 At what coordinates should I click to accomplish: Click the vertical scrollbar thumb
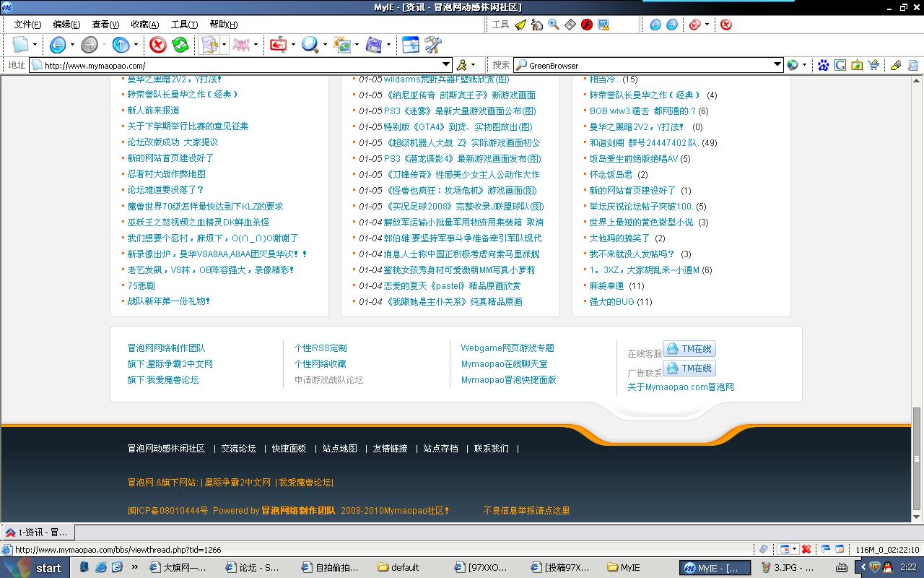(917, 459)
